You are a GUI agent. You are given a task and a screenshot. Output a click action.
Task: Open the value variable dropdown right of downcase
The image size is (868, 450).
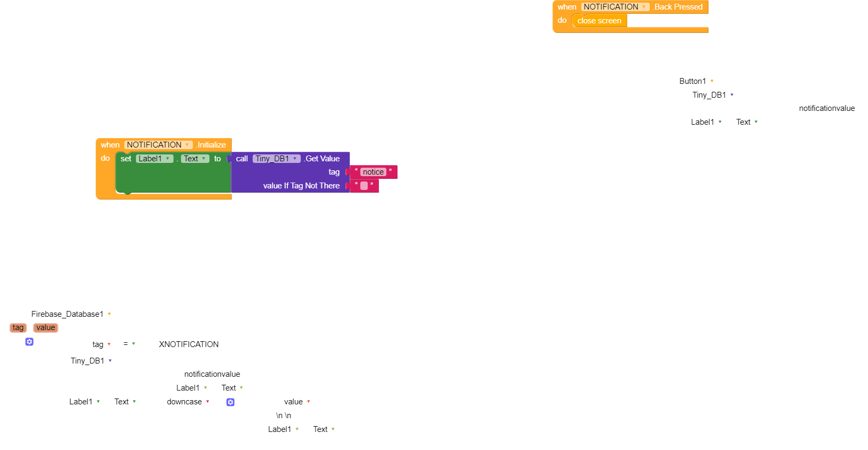click(x=297, y=402)
